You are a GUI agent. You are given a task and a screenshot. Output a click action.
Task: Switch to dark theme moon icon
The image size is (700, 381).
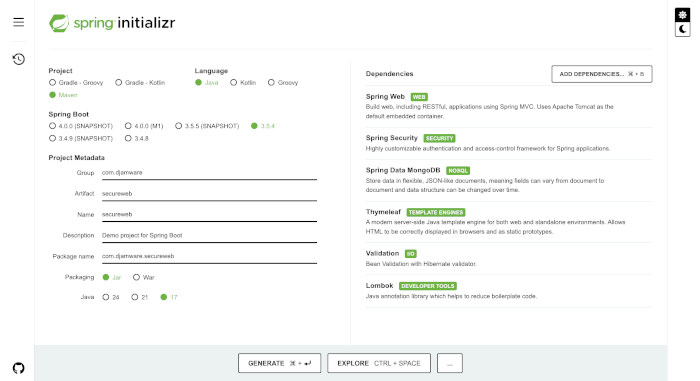click(682, 29)
